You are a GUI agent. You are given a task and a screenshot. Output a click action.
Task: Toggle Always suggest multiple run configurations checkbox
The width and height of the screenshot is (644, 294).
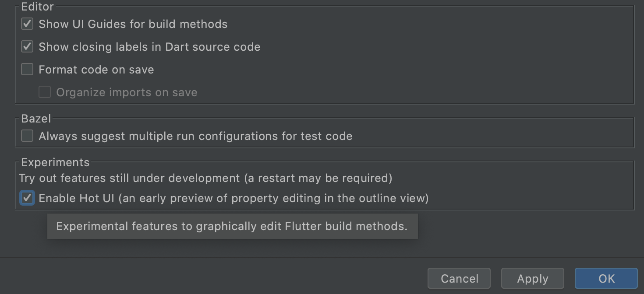27,136
